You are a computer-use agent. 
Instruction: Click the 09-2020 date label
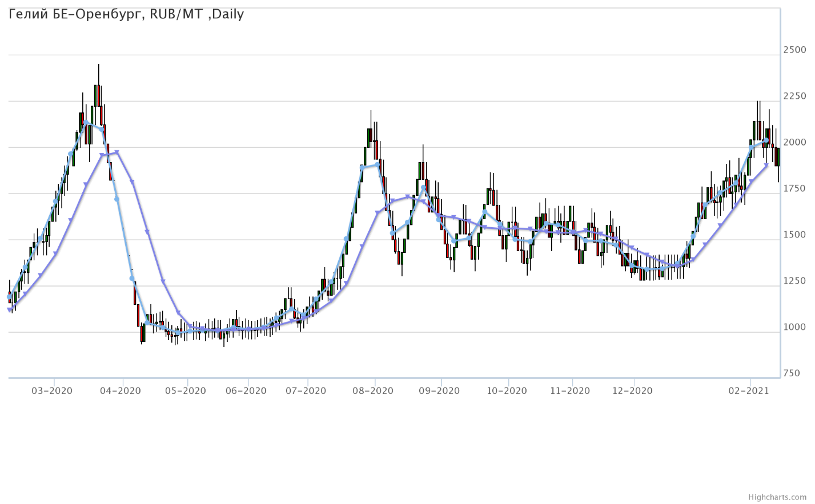coord(439,391)
